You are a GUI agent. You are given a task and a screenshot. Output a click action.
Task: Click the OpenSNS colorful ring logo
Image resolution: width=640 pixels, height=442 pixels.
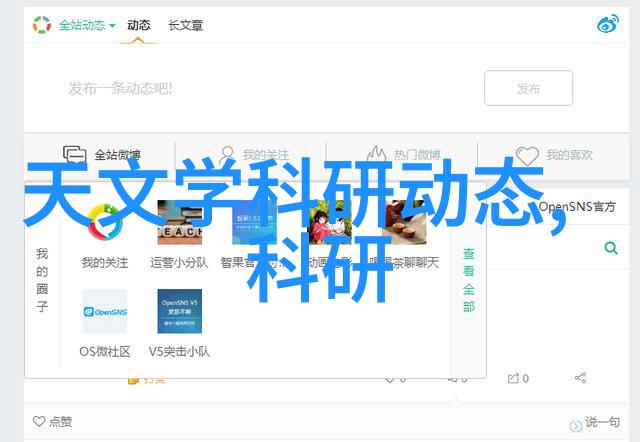42,25
